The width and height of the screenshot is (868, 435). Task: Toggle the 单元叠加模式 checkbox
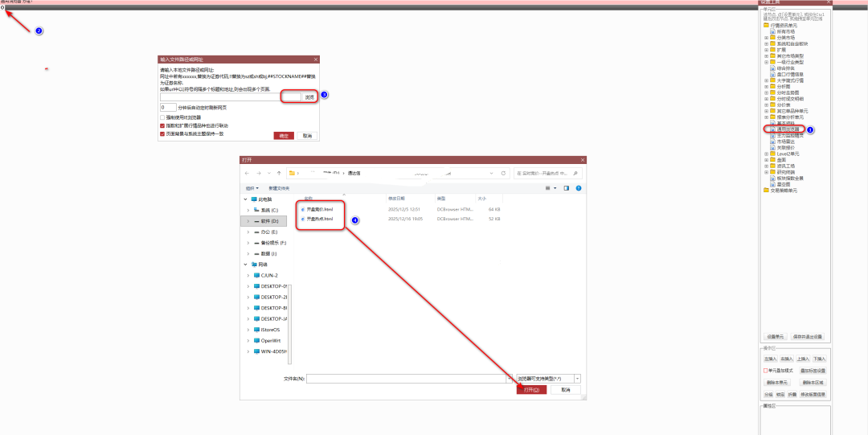(x=766, y=371)
